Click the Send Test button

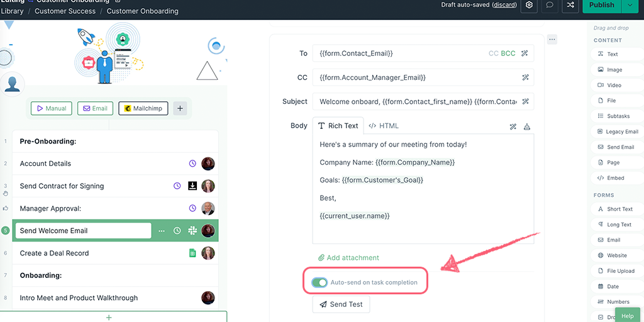click(x=341, y=304)
